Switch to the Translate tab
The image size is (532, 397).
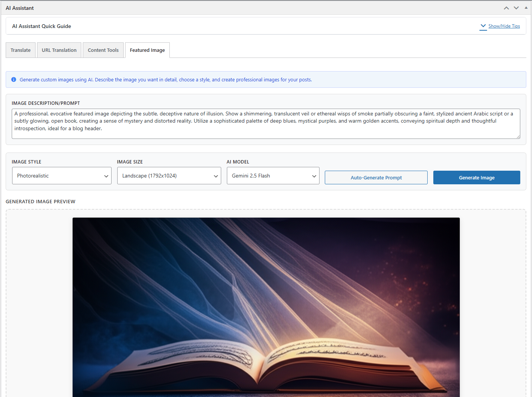(x=21, y=50)
